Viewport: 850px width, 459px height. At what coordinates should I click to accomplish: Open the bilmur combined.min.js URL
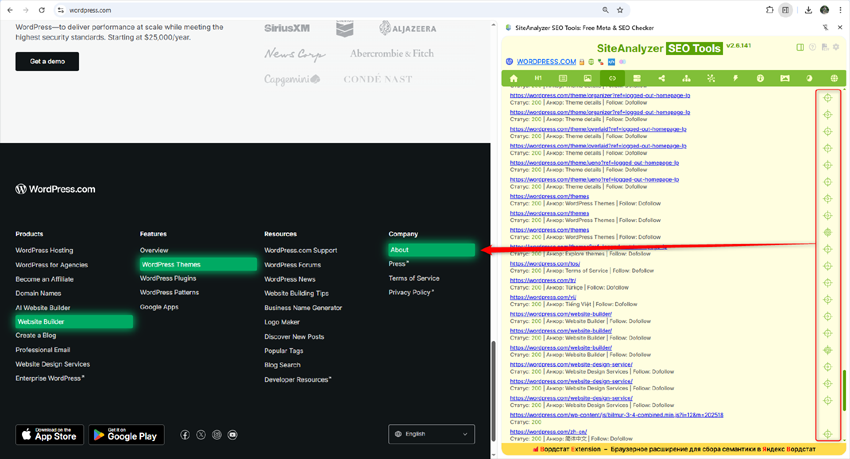[616, 415]
